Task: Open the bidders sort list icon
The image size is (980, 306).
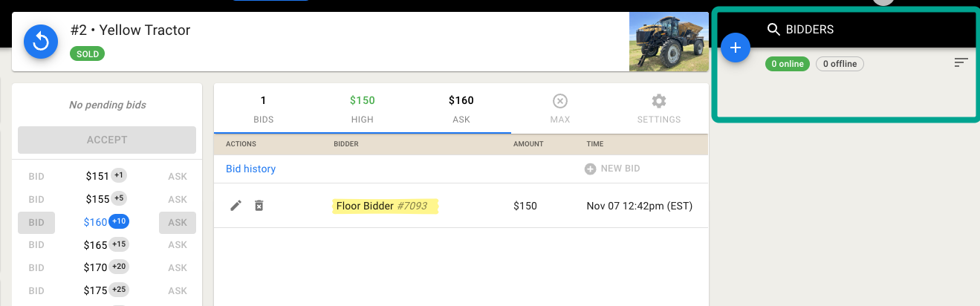Action: click(x=961, y=63)
